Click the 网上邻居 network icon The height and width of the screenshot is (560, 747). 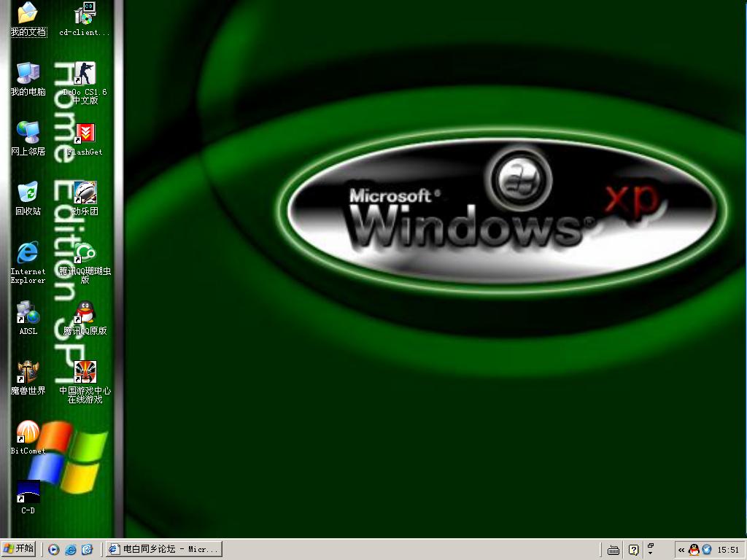[x=28, y=133]
